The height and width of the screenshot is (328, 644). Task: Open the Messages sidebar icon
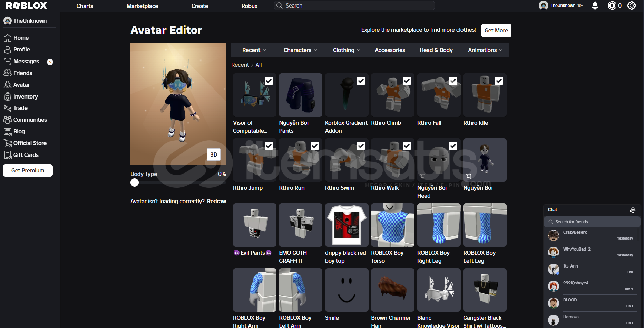point(8,62)
